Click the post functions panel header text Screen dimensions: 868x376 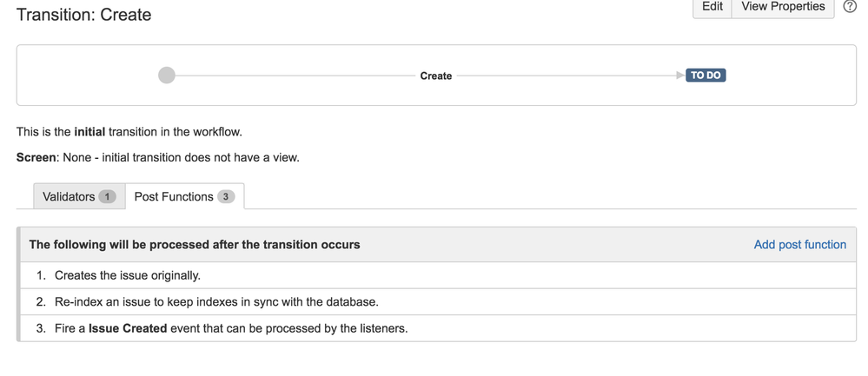point(195,244)
